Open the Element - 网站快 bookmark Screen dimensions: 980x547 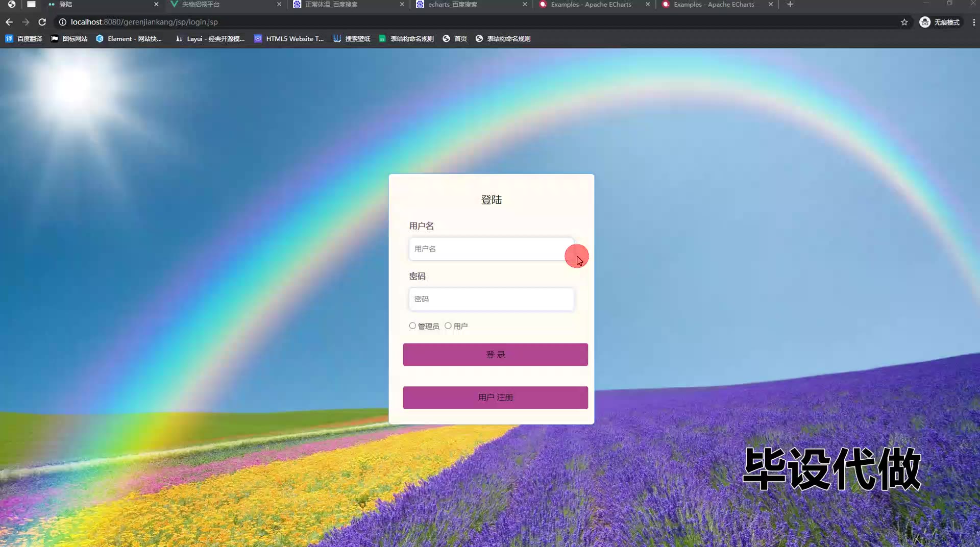click(x=129, y=39)
